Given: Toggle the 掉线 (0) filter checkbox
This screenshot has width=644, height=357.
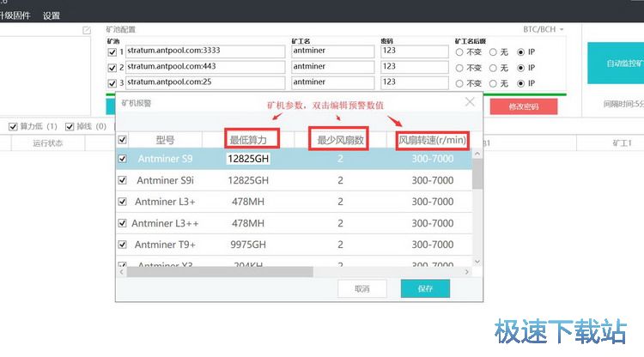Looking at the screenshot, I should pos(70,126).
